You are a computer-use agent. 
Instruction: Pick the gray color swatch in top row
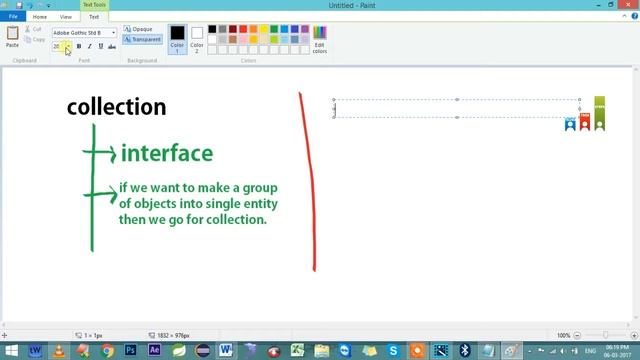tap(222, 29)
